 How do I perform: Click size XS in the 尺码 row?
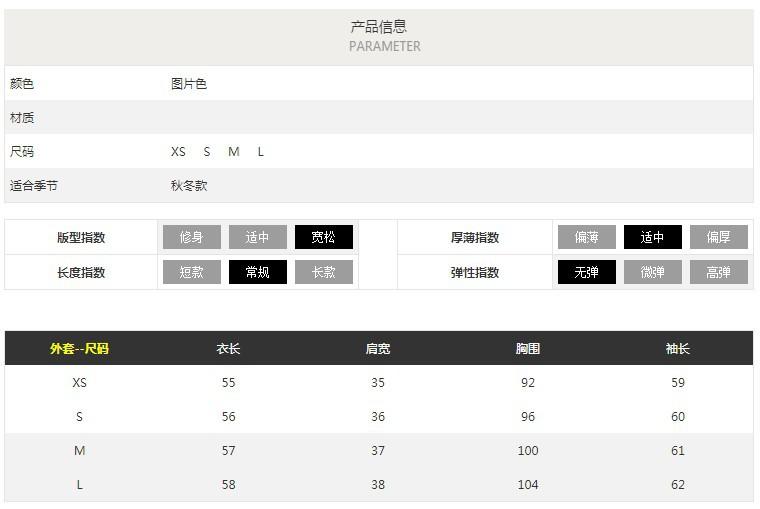(178, 152)
